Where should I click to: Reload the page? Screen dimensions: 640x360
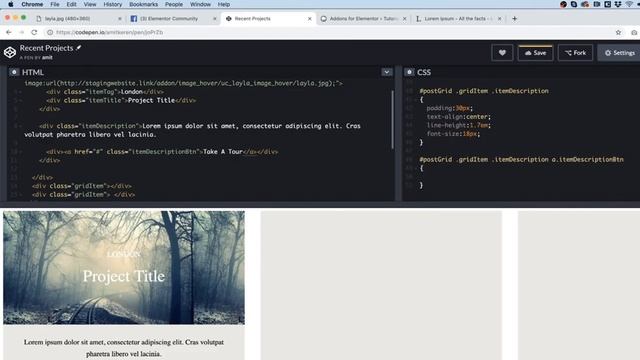34,32
